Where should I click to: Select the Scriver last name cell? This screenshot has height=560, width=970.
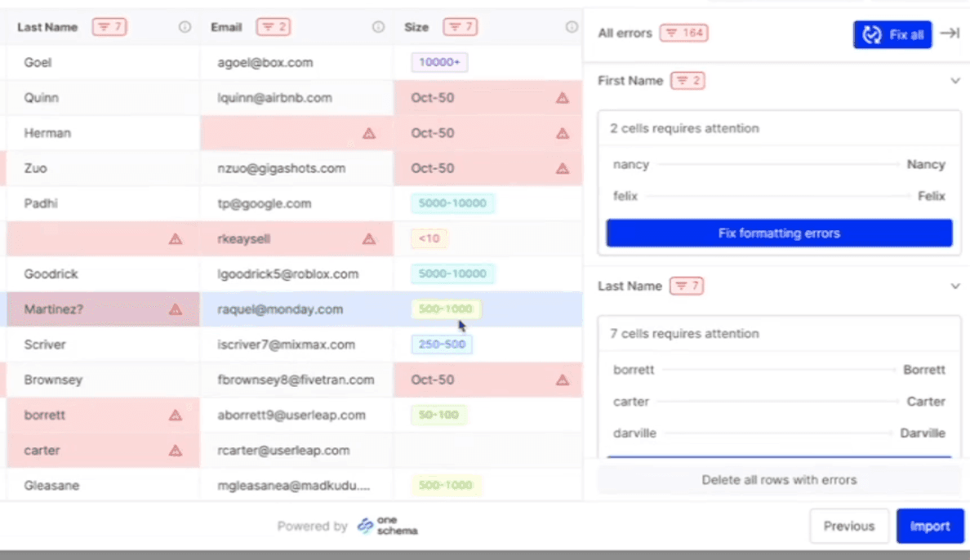(104, 344)
